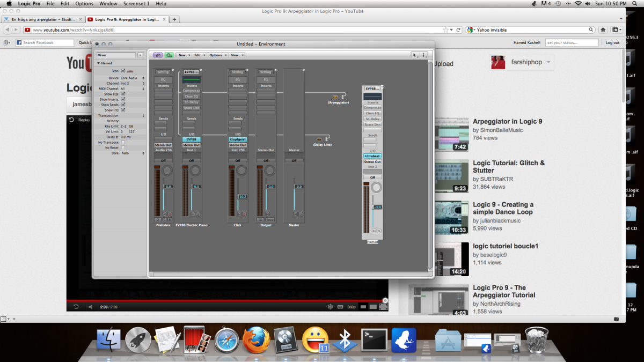
Task: Open Yahoo Messenger smiley in Dock
Action: [x=316, y=340]
